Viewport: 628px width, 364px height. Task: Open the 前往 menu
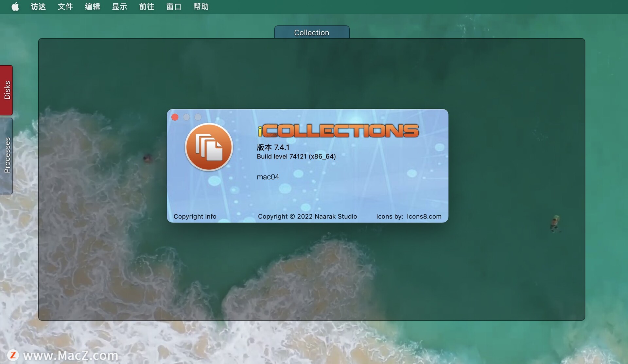click(x=147, y=7)
